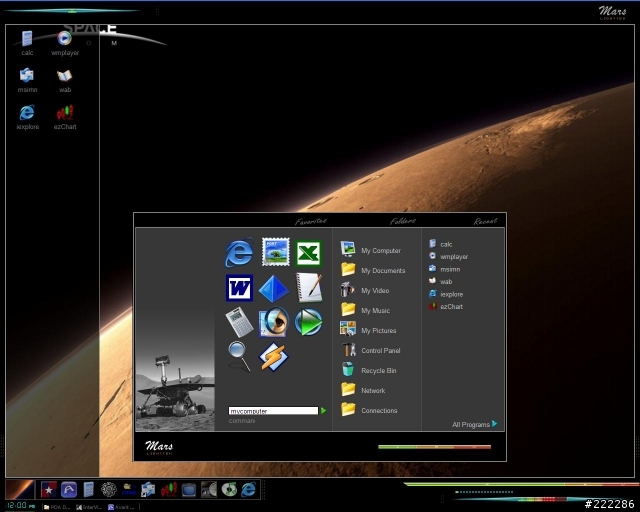This screenshot has width=640, height=512.
Task: Open the blue diamond icon
Action: pos(273,289)
